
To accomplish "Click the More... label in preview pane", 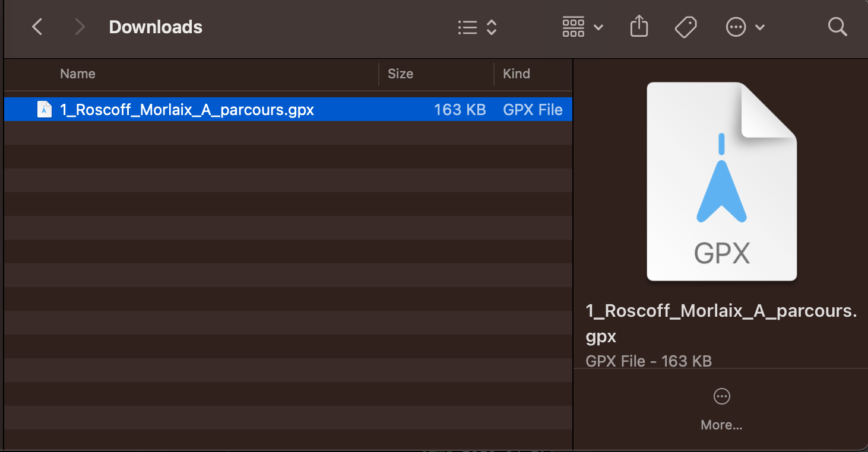I will [x=721, y=425].
